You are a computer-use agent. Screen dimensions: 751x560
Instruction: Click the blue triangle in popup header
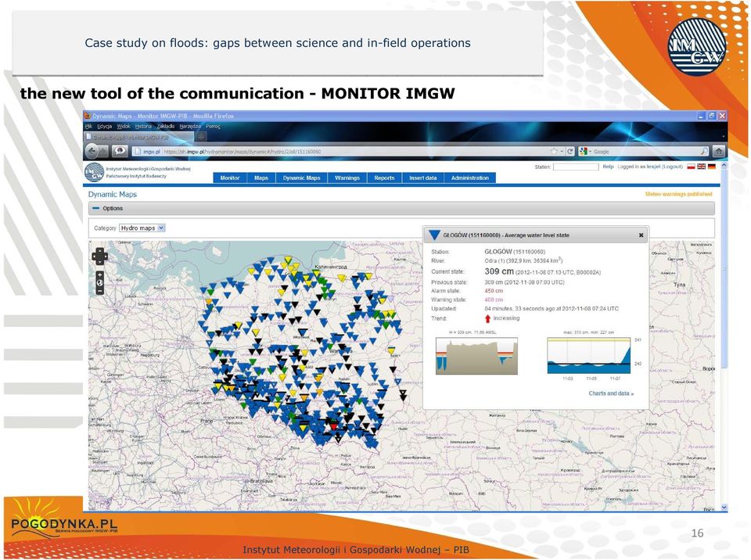[x=434, y=235]
